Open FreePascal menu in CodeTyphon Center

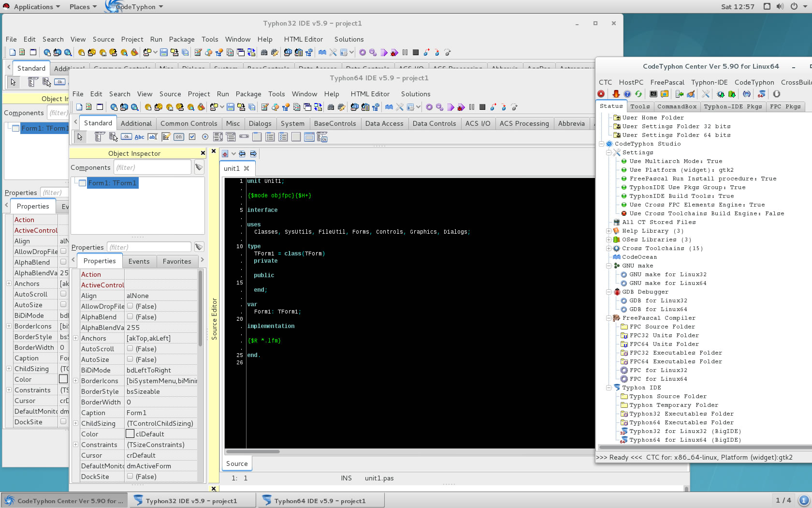667,82
